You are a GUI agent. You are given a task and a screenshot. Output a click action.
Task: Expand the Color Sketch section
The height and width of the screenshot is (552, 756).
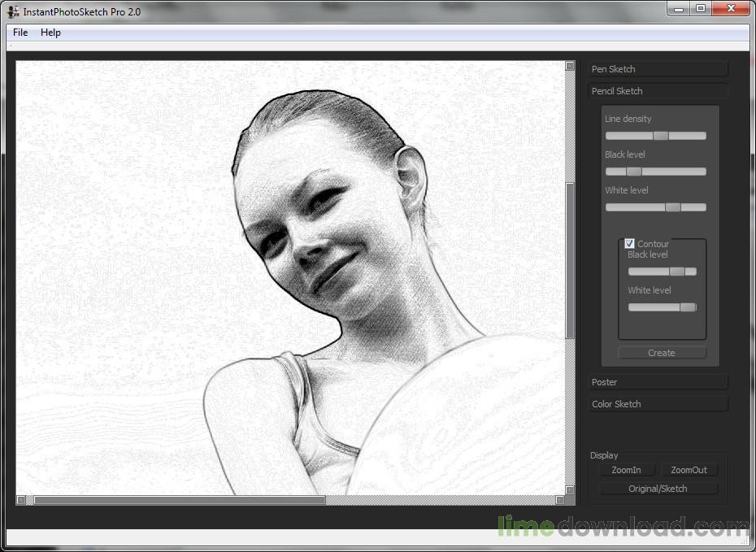pos(658,404)
